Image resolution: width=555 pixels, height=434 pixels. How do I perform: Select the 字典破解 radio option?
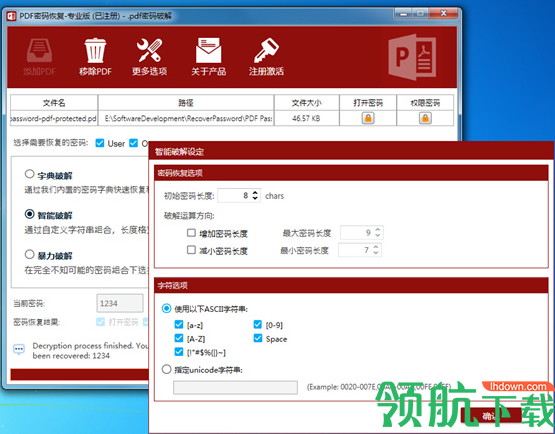29,174
